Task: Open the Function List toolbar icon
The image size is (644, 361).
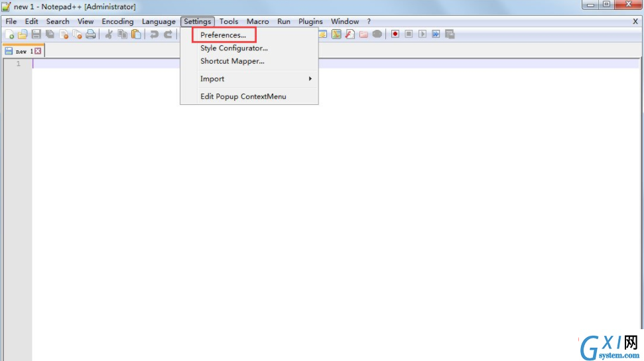Action: point(350,34)
